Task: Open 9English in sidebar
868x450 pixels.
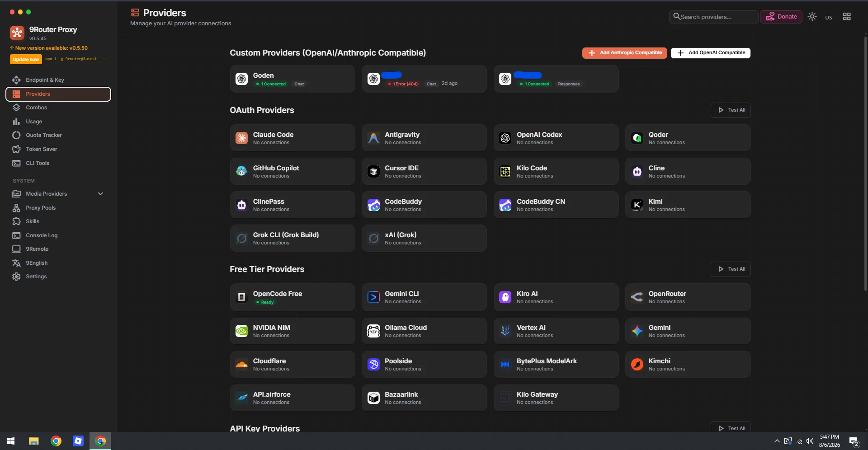Action: 58,263
